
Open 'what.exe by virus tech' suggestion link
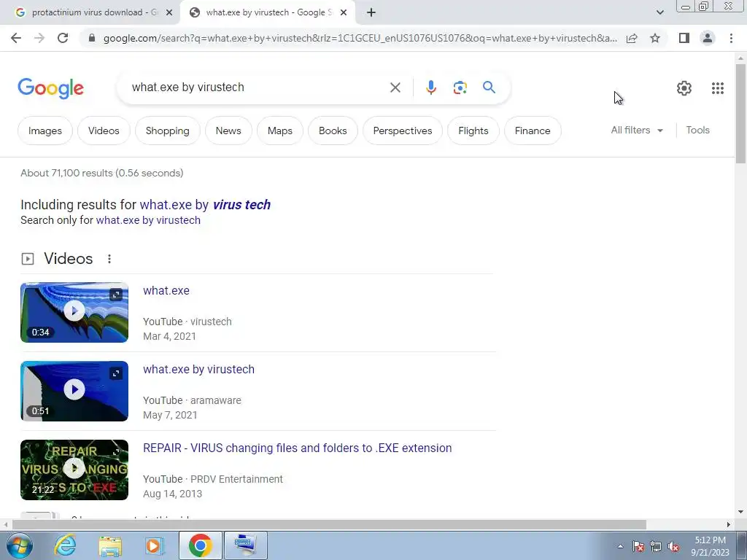tap(205, 205)
